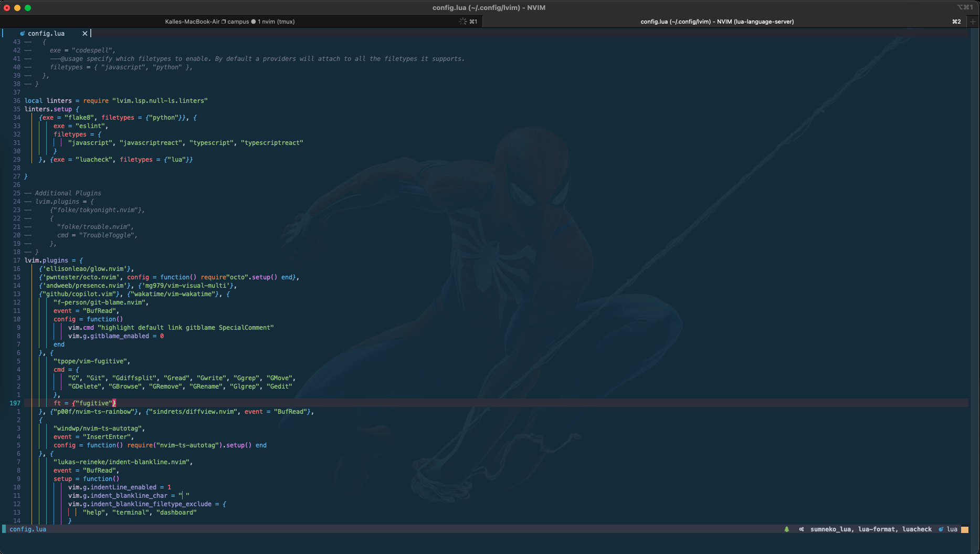Screen dimensions: 980x554
Task: Click "wakatime/vim-wakatime" plugin entry
Action: point(173,294)
